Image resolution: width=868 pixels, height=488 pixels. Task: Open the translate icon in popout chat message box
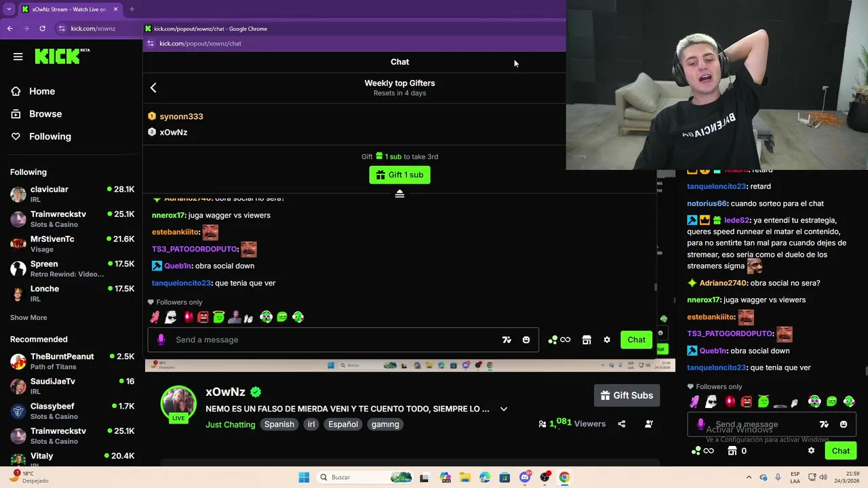[507, 340]
